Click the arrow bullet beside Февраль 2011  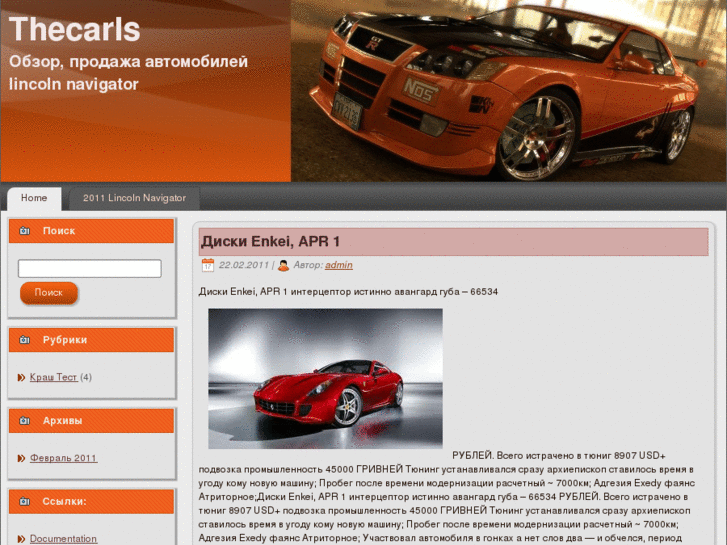point(21,458)
